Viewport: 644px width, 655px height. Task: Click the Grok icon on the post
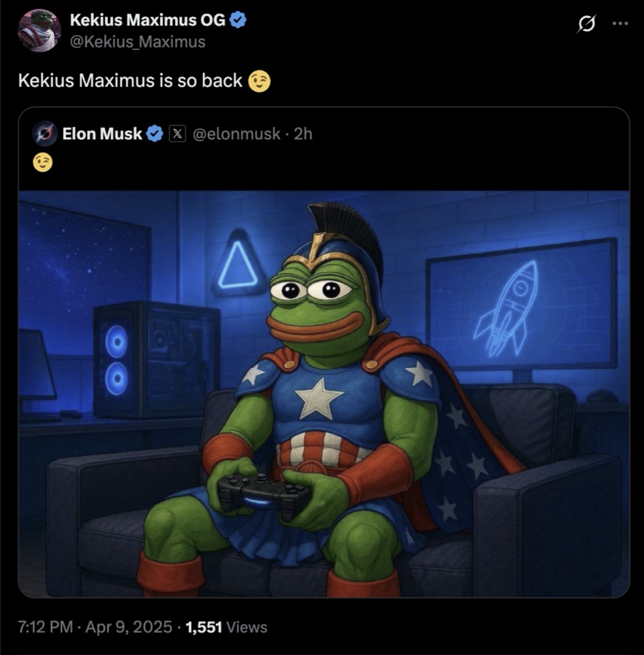coord(586,24)
